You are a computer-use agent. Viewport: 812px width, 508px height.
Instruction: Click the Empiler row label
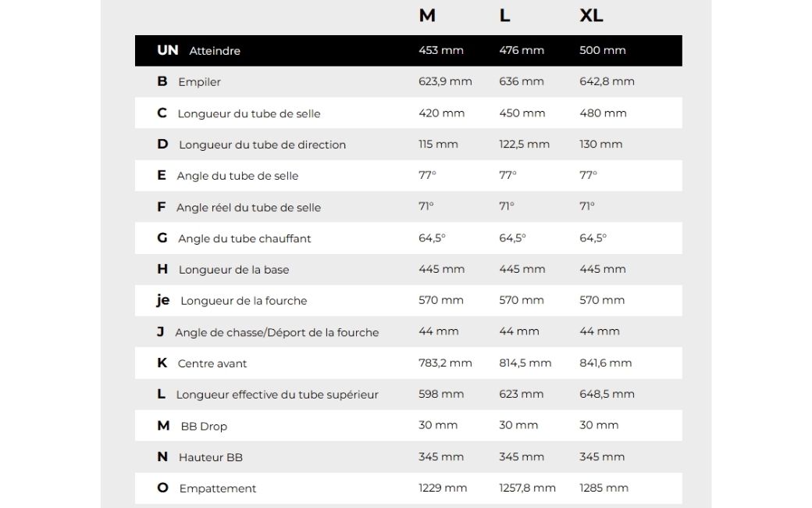pos(199,82)
